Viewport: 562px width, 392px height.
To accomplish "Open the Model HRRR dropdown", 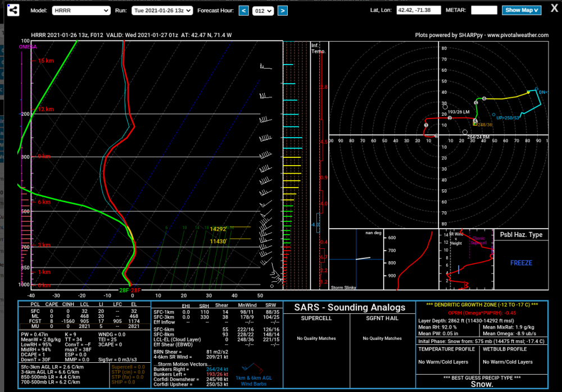I will click(x=81, y=11).
